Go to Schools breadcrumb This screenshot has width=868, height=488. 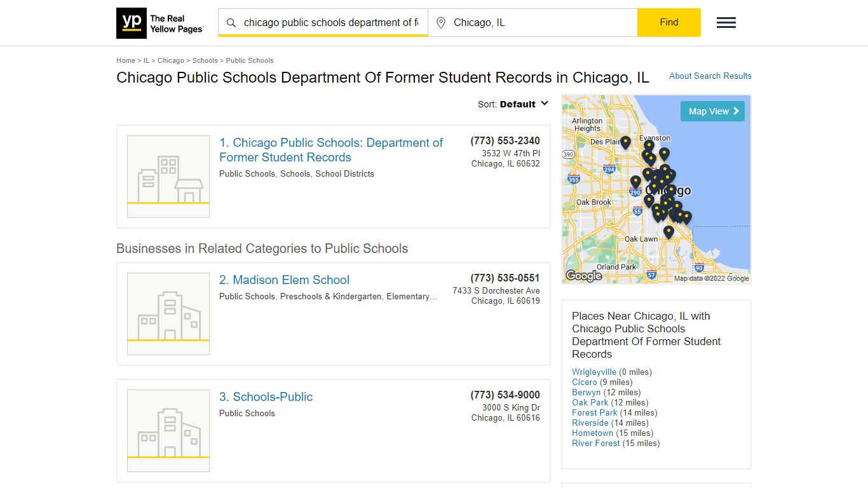click(205, 60)
